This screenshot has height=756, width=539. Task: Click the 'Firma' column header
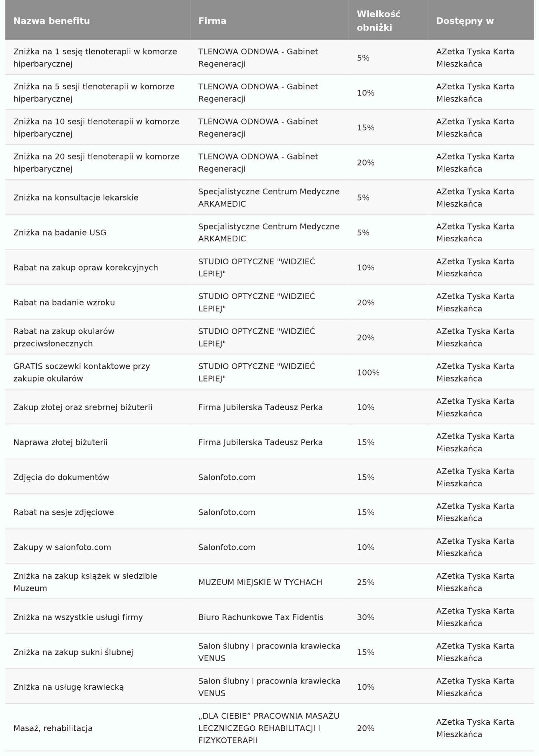pyautogui.click(x=212, y=21)
